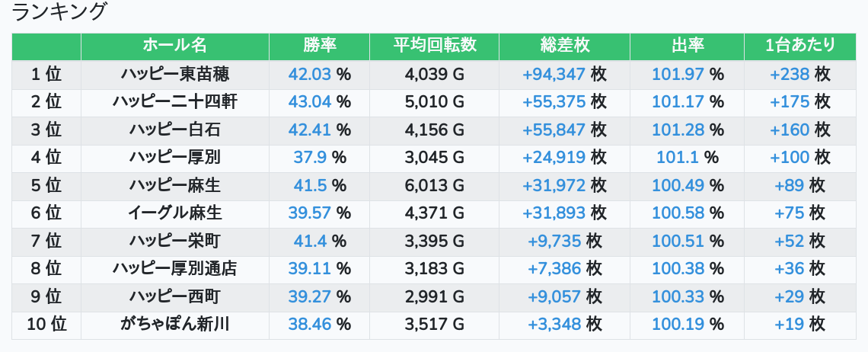This screenshot has width=868, height=352.
Task: Sort by 勝率 column header
Action: [320, 46]
